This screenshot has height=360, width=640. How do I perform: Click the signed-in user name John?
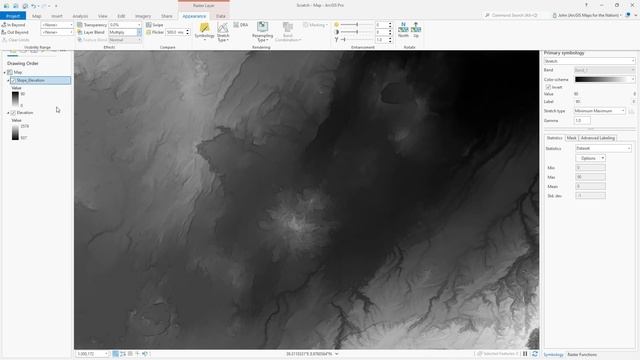pyautogui.click(x=588, y=15)
